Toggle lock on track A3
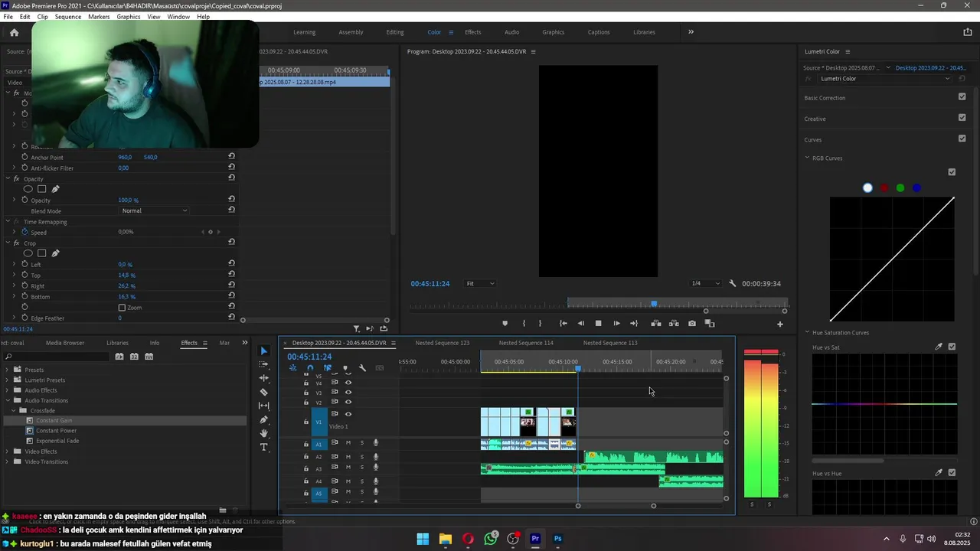 (306, 468)
